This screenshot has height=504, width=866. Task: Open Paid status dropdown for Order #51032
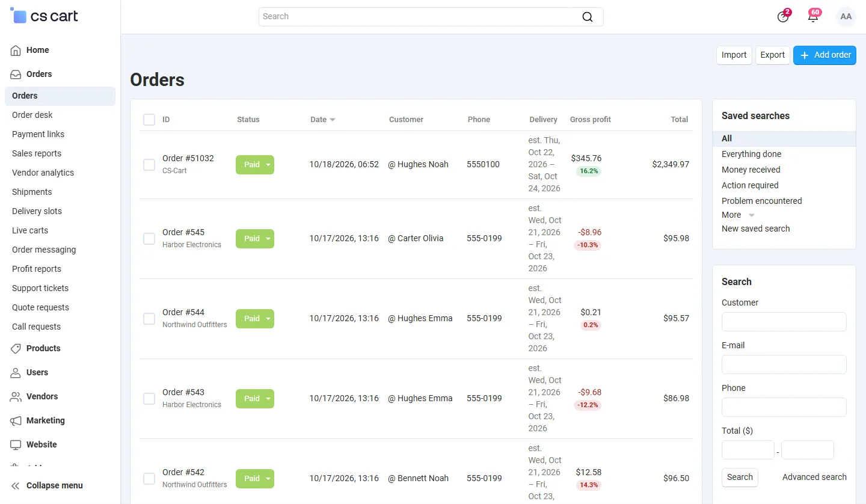tap(255, 165)
